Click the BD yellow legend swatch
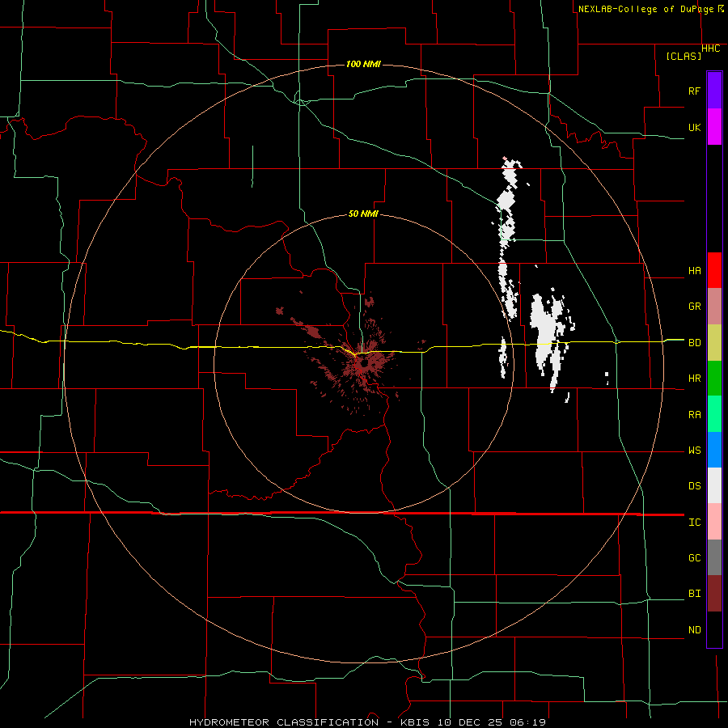 click(x=714, y=343)
